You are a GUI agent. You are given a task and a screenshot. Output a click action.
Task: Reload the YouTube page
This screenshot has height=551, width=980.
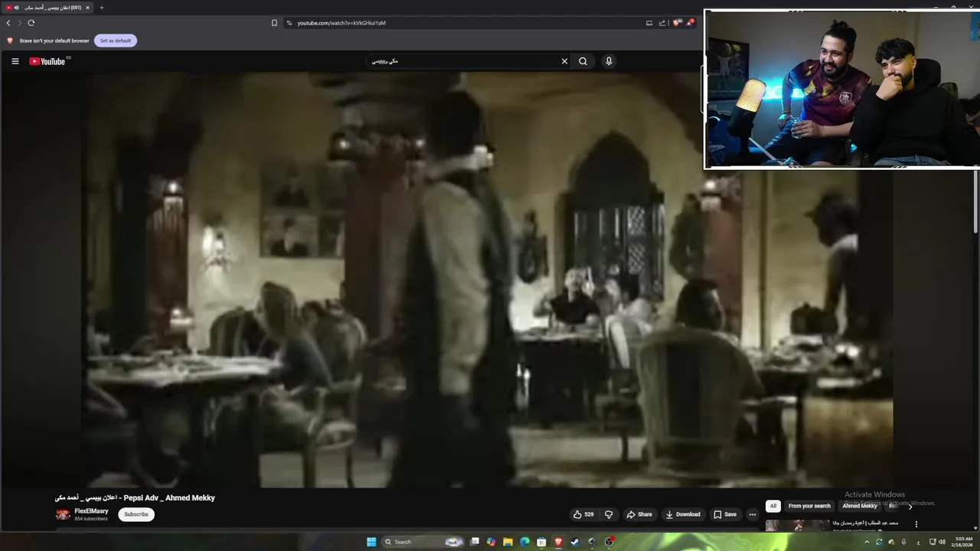(31, 23)
